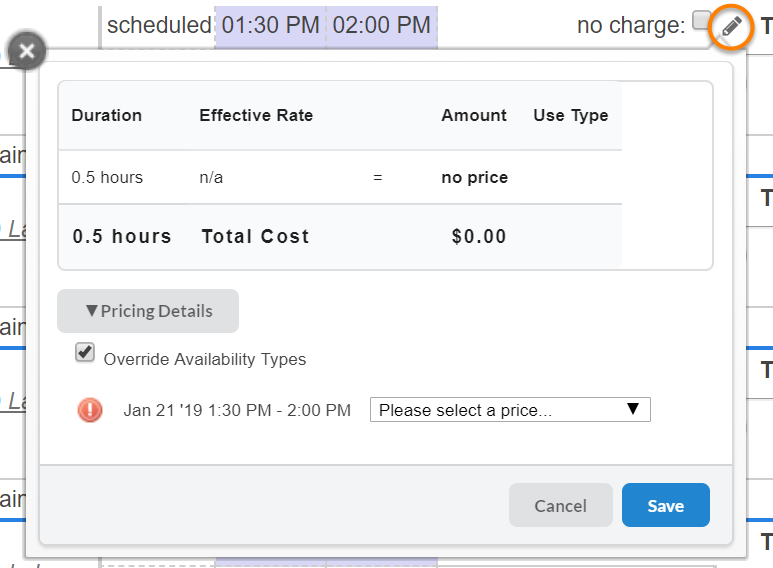This screenshot has height=568, width=773.
Task: Save the pricing changes
Action: click(665, 505)
